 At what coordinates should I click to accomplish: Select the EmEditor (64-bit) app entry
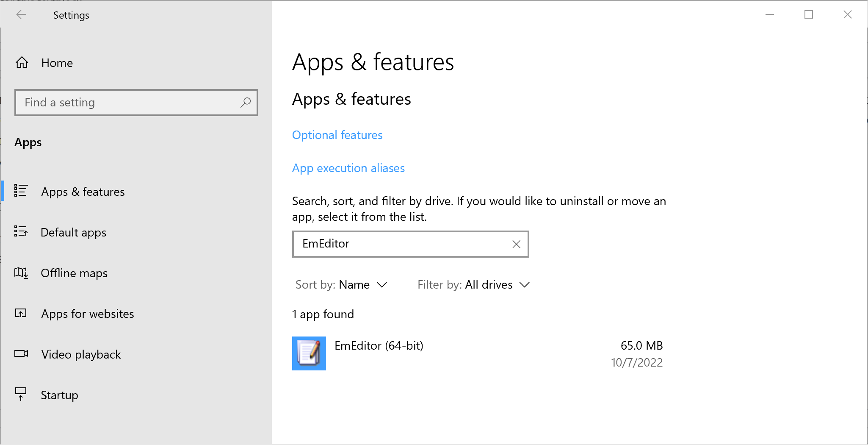click(x=478, y=353)
